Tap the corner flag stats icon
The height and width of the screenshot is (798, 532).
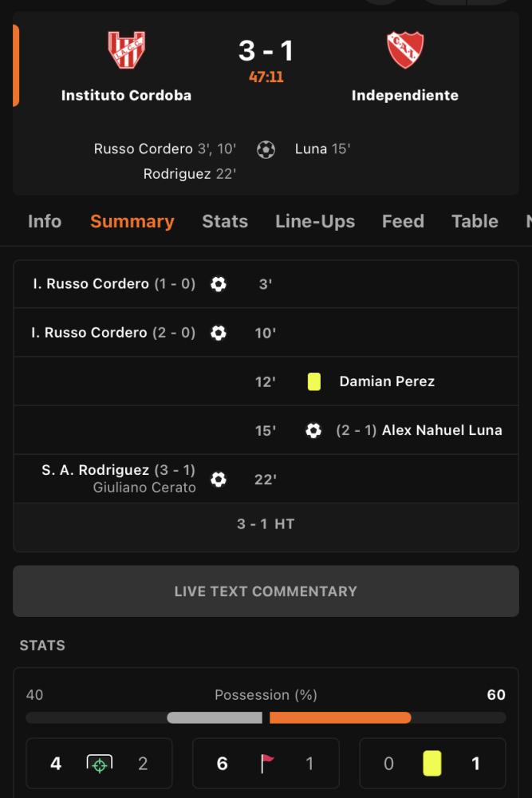266,764
